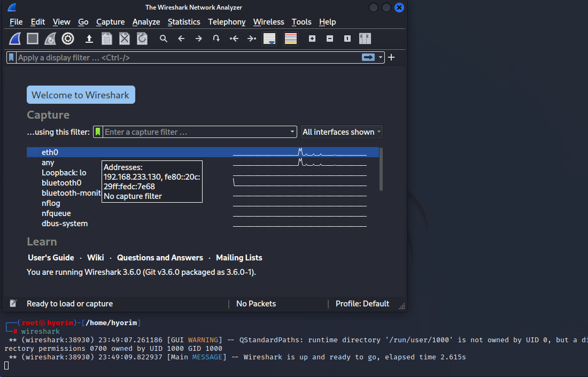Select dbus-system interface
This screenshot has height=377, width=588.
203,223
